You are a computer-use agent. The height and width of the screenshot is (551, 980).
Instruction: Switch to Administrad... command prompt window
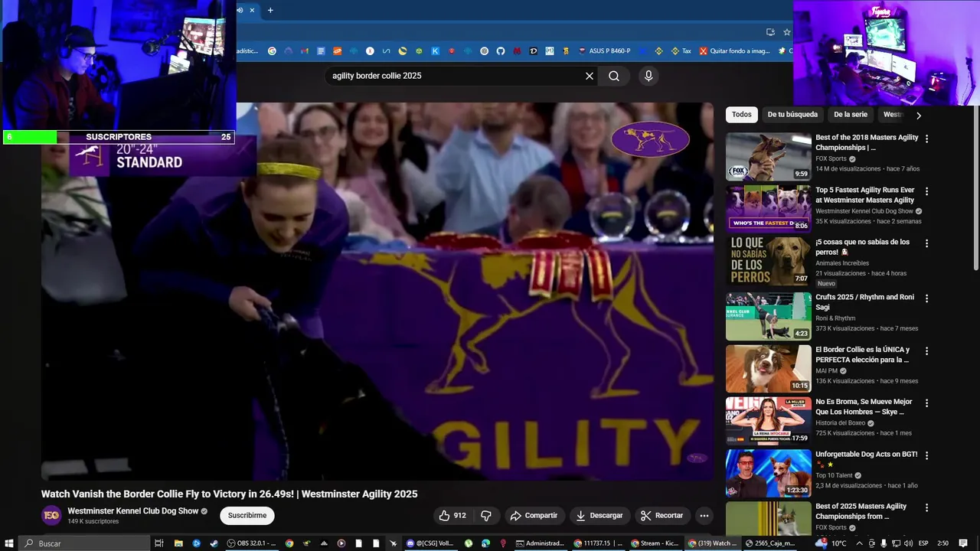click(541, 543)
